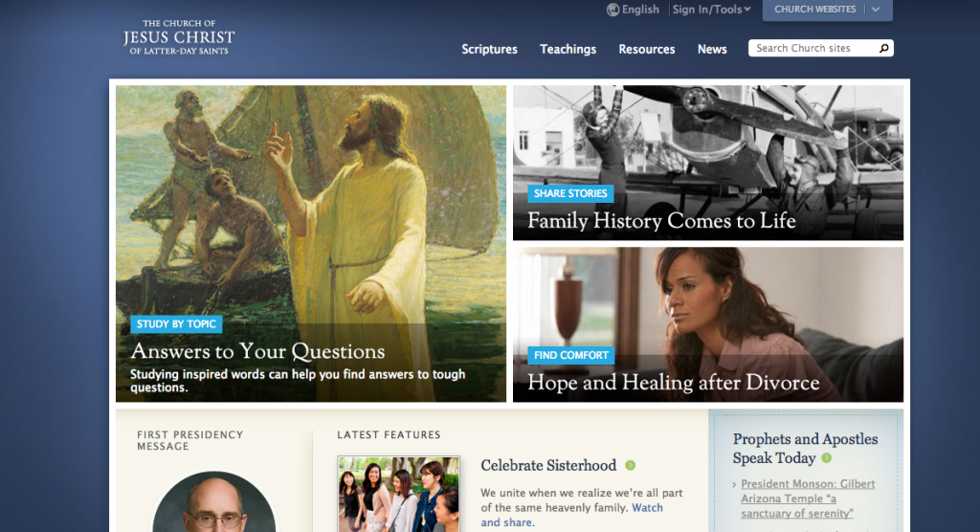Click the Church Websites button
The height and width of the screenshot is (532, 980).
tap(814, 10)
